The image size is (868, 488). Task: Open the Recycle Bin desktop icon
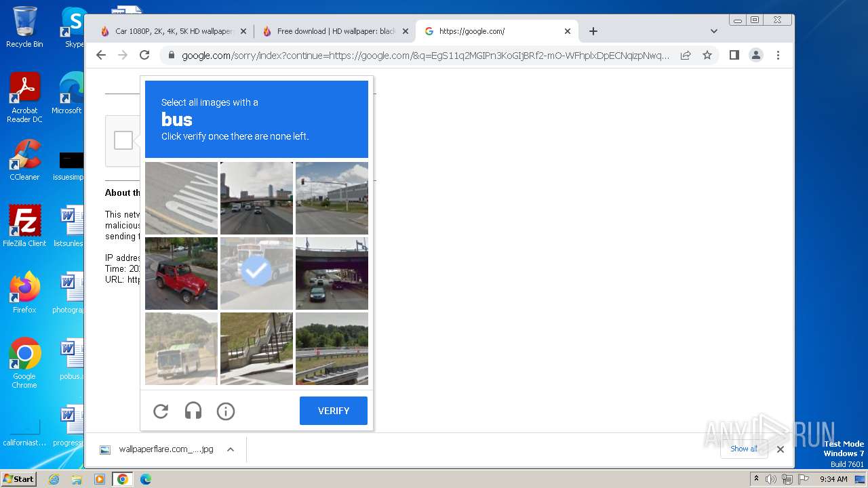click(x=24, y=27)
